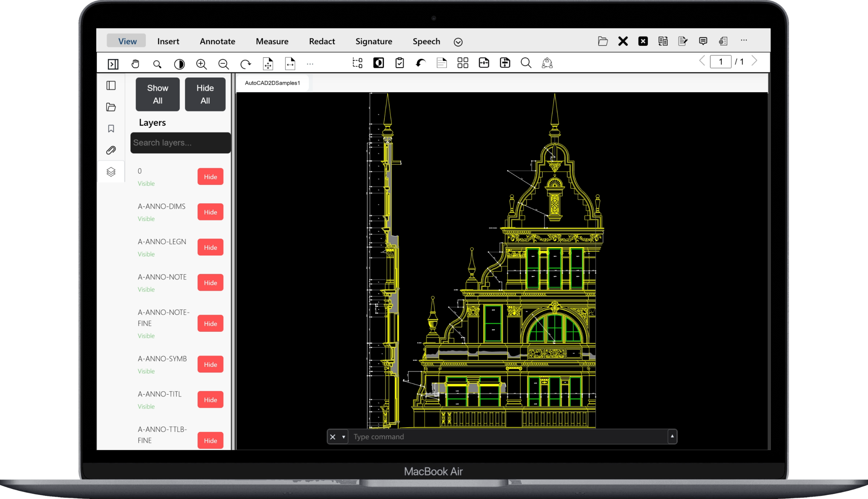Open the Measure tab
Image resolution: width=868 pixels, height=499 pixels.
click(x=272, y=41)
